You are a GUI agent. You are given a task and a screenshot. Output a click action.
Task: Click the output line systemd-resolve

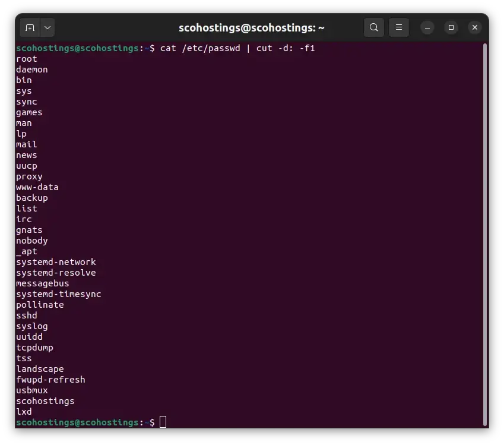coord(56,273)
